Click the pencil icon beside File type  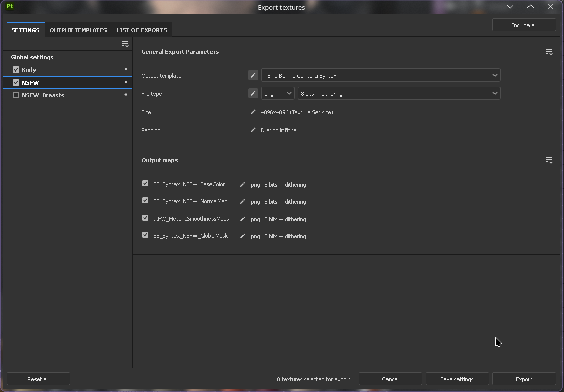[253, 94]
